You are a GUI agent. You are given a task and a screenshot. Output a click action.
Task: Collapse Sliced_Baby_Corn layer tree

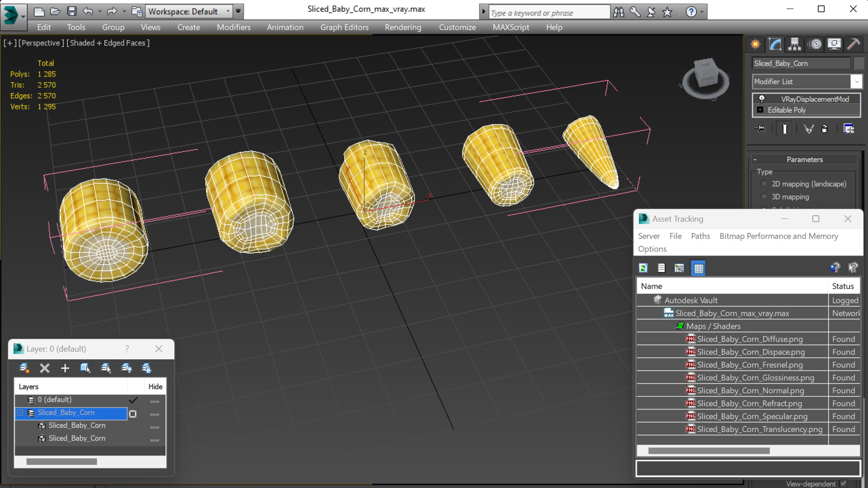tap(20, 413)
